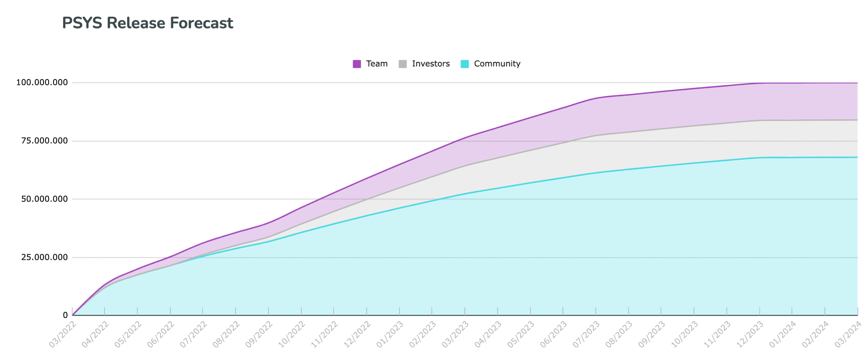Select the 100.000.000 y-axis label
Image resolution: width=868 pixels, height=362 pixels.
coord(42,82)
